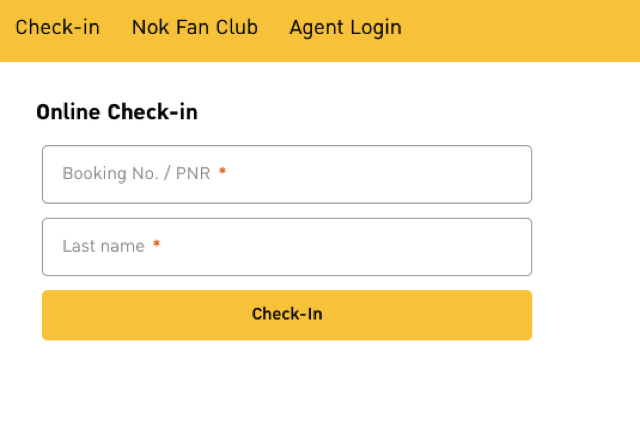Submit with the yellow Check-In button
The image size is (640, 426).
(x=287, y=315)
